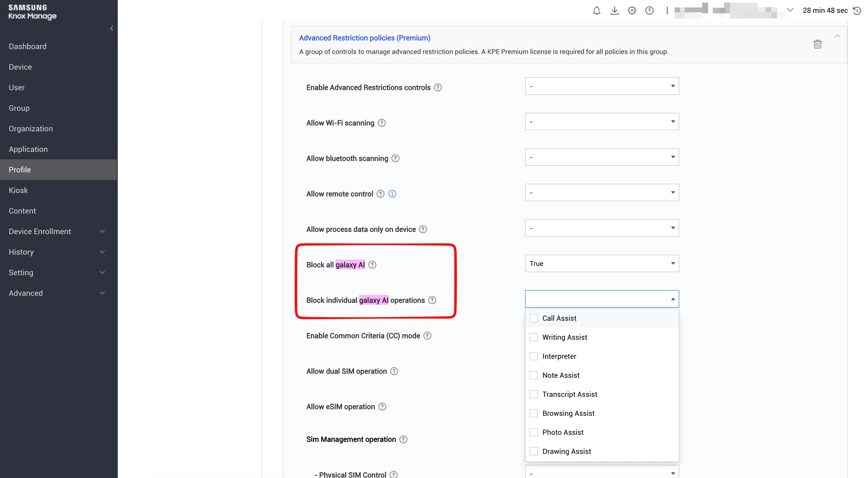The width and height of the screenshot is (868, 478).
Task: Collapse the sidebar with the arrow
Action: [112, 28]
